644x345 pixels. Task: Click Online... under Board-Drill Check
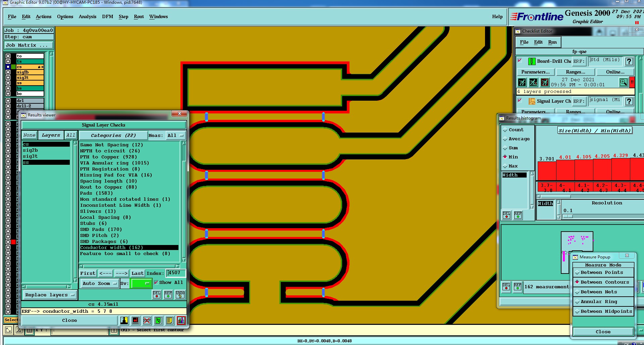coord(615,72)
